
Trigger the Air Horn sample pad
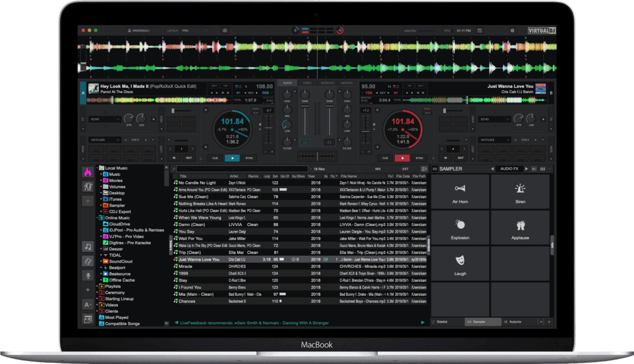coord(460,192)
